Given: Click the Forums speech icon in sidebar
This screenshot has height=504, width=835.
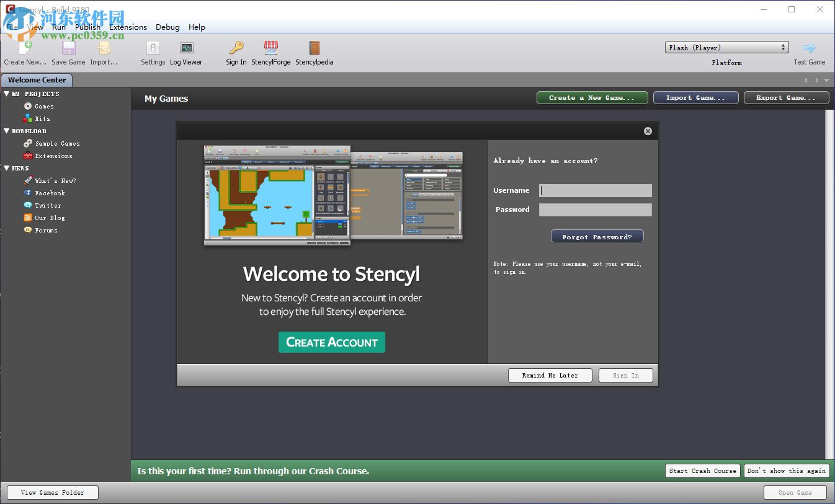Looking at the screenshot, I should click(27, 230).
